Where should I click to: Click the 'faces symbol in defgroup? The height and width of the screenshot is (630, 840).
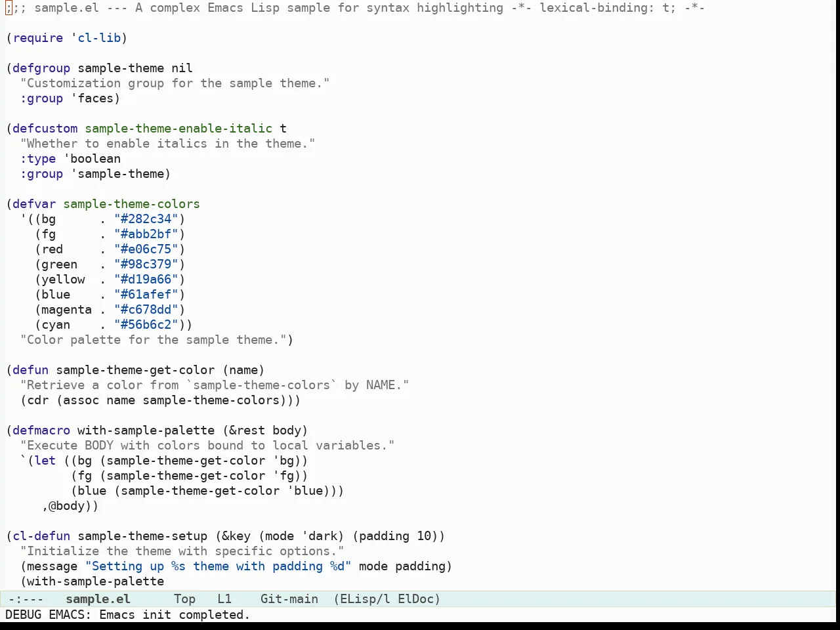(92, 98)
